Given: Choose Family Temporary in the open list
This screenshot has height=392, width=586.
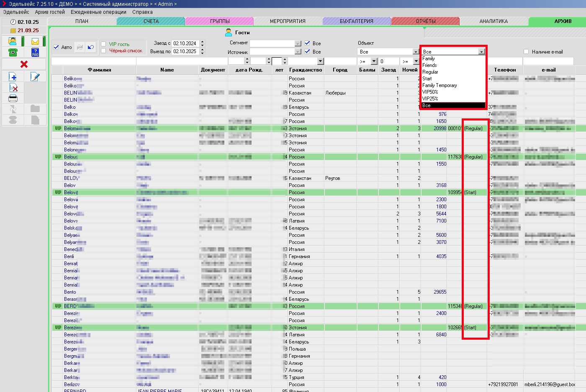Looking at the screenshot, I should (439, 85).
